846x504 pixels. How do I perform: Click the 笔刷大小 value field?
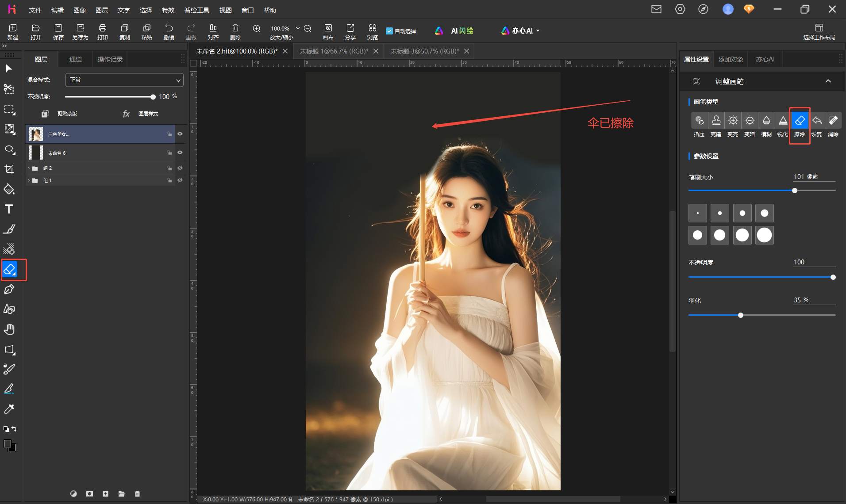814,176
